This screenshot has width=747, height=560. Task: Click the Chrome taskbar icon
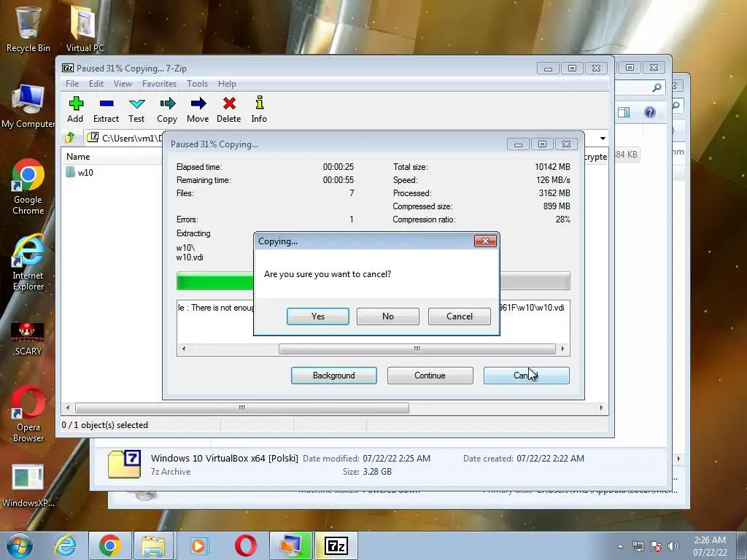pos(109,545)
